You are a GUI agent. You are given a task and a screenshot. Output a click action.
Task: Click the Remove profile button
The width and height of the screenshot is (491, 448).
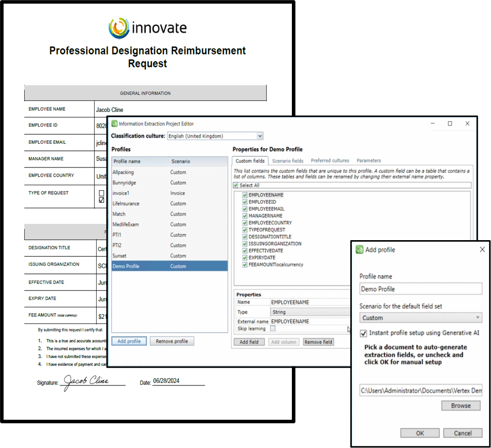pos(171,342)
